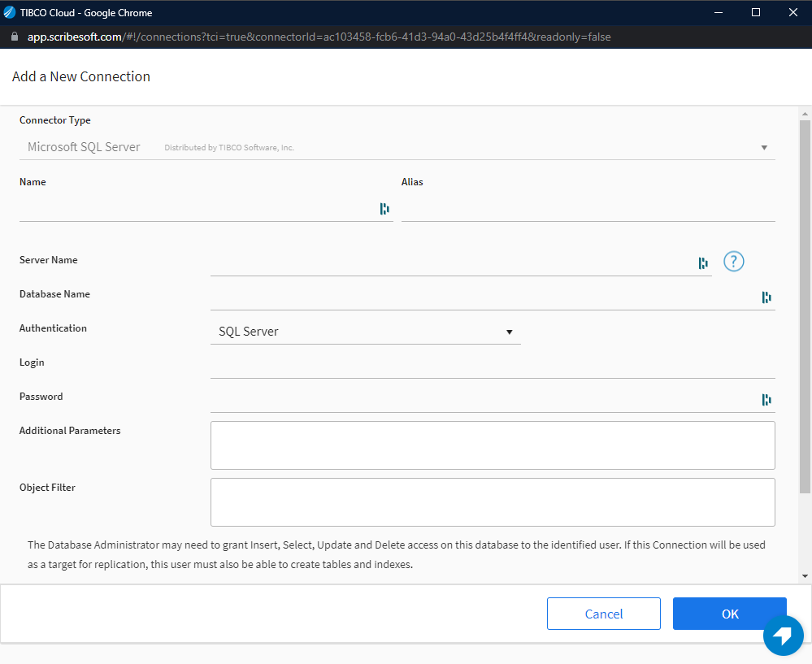Click the padlock icon in the address bar
Viewport: 812px width, 664px height.
[x=14, y=37]
